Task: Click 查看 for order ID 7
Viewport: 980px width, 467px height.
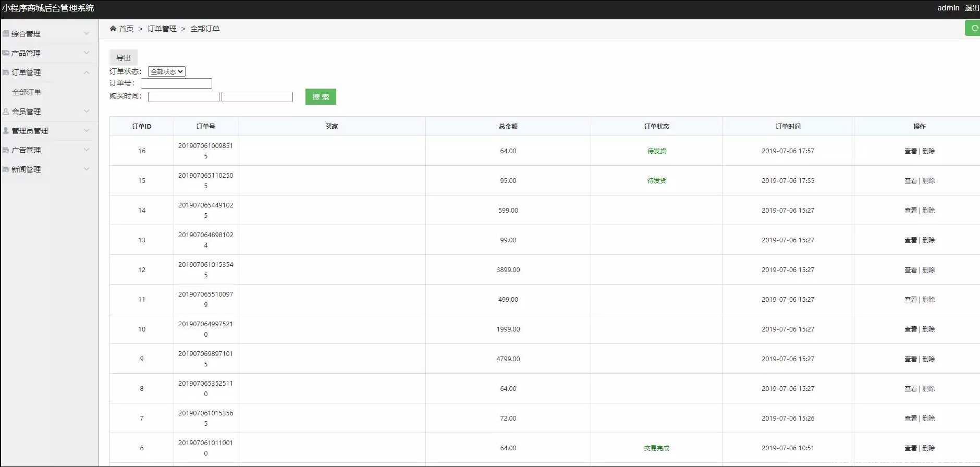Action: 911,419
